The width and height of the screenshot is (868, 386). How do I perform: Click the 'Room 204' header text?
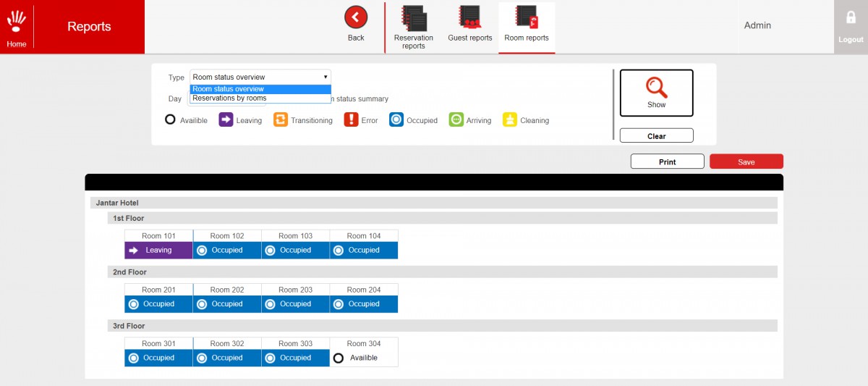tap(364, 290)
